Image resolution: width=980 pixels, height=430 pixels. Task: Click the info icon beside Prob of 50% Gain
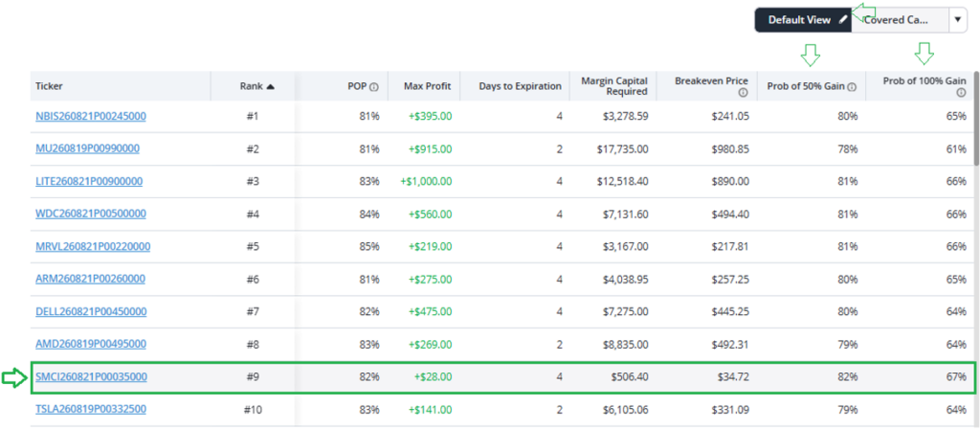851,87
